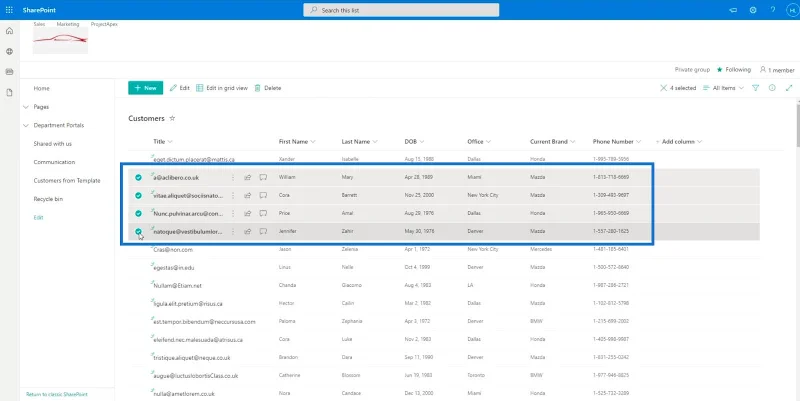The height and width of the screenshot is (401, 800).
Task: Open the ProjectApex top navigation link
Action: pos(104,24)
